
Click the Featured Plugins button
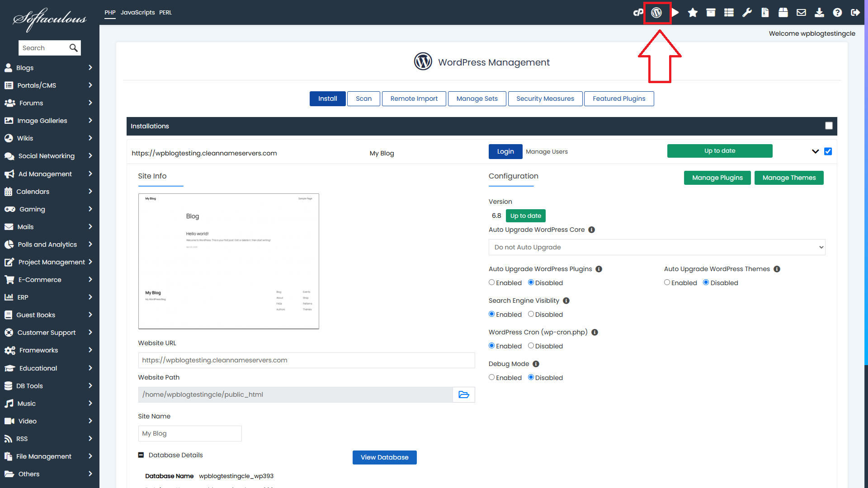[619, 99]
